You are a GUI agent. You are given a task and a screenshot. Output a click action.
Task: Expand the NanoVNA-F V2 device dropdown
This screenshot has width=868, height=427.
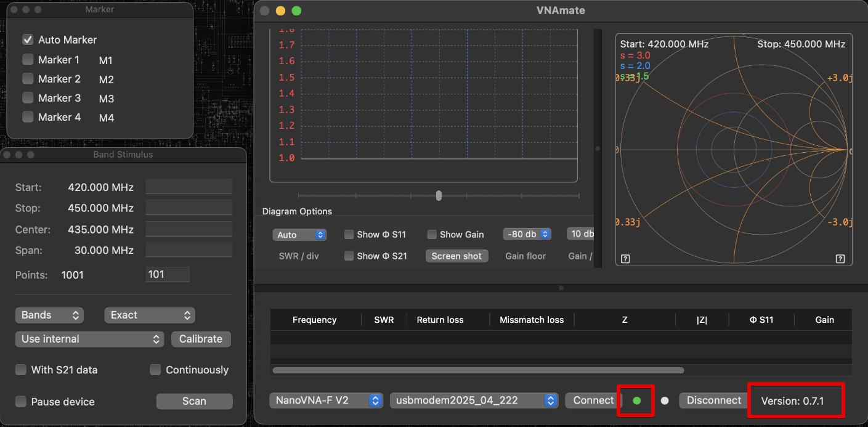click(x=326, y=401)
